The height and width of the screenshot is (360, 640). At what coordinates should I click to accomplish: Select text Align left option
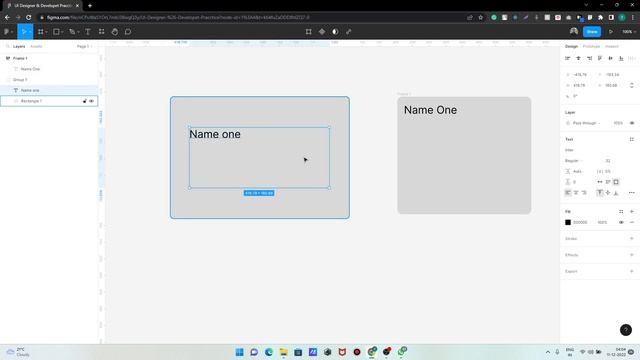click(568, 193)
